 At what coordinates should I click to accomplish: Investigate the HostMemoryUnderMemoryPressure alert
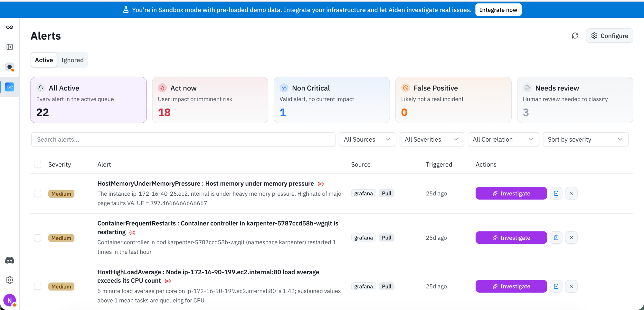(x=511, y=193)
